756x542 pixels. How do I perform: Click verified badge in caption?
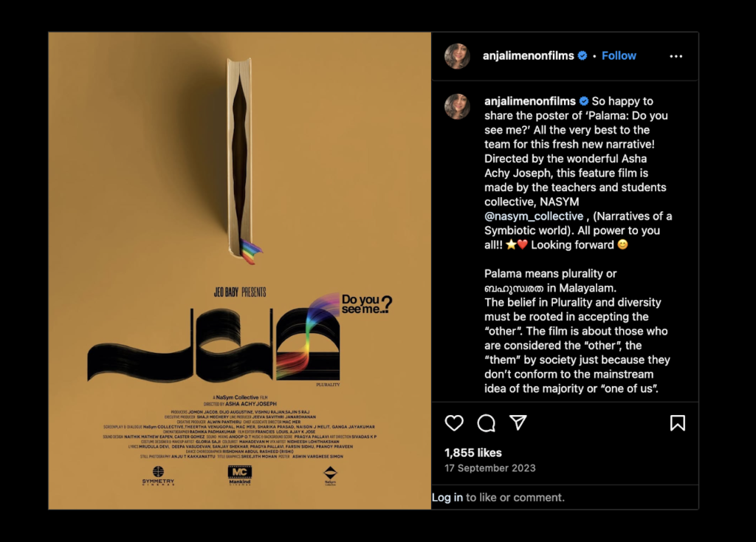[584, 101]
